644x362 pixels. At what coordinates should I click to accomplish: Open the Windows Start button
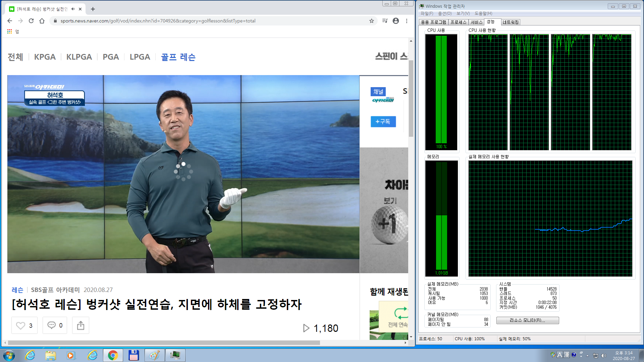click(9, 355)
